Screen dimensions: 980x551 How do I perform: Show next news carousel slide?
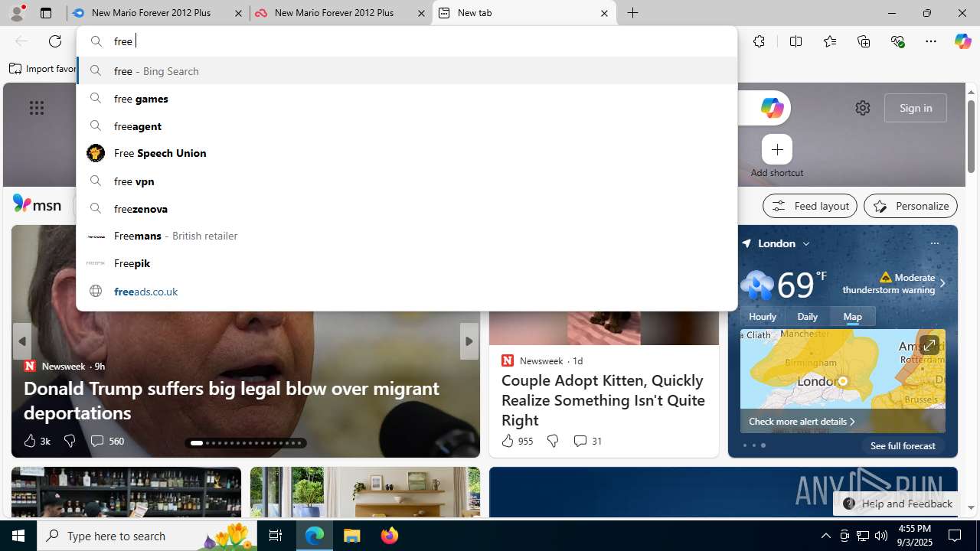click(x=469, y=341)
